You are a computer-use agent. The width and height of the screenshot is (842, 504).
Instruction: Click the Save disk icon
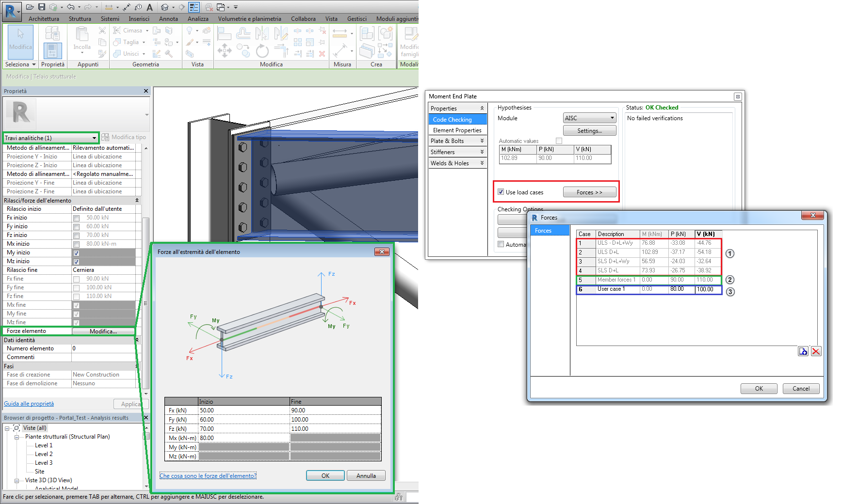(42, 7)
